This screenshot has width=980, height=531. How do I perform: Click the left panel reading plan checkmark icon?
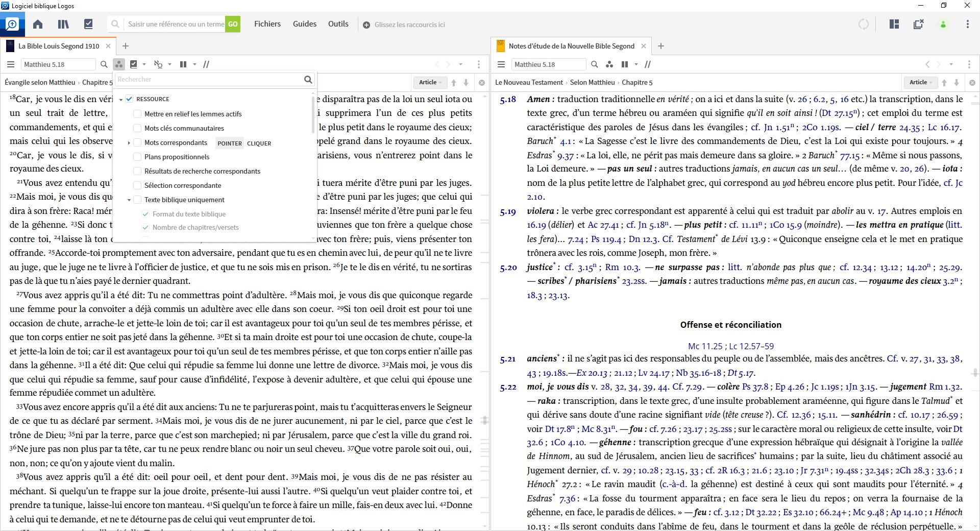pos(134,64)
